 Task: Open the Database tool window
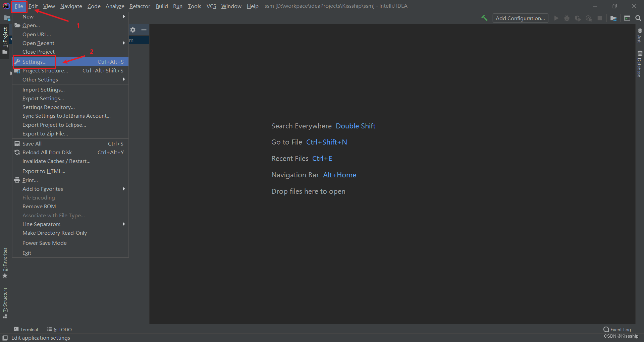coord(640,64)
